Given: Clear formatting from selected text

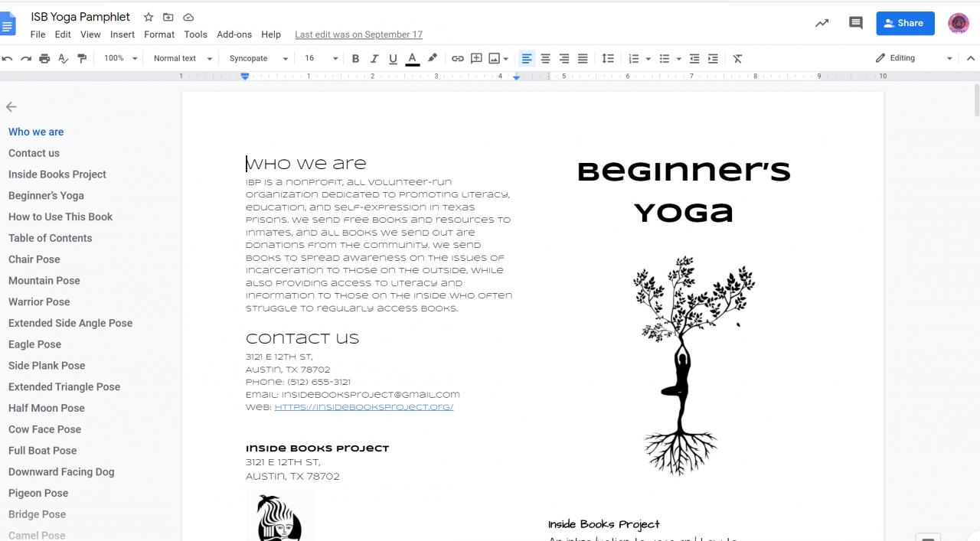Looking at the screenshot, I should (737, 59).
